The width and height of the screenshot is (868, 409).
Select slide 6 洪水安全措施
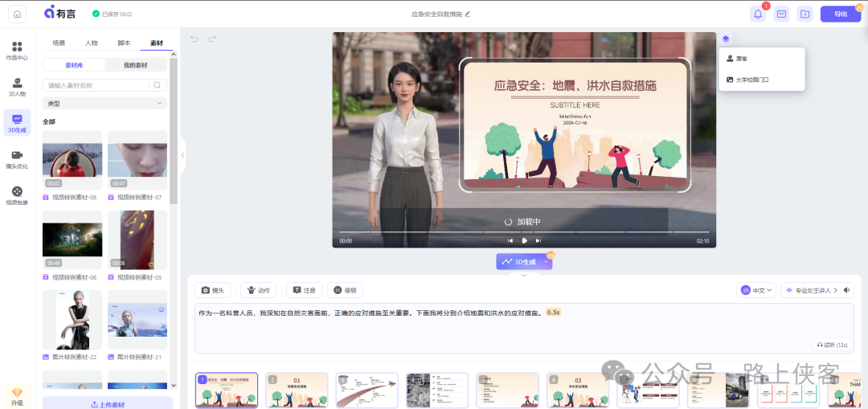coord(578,391)
